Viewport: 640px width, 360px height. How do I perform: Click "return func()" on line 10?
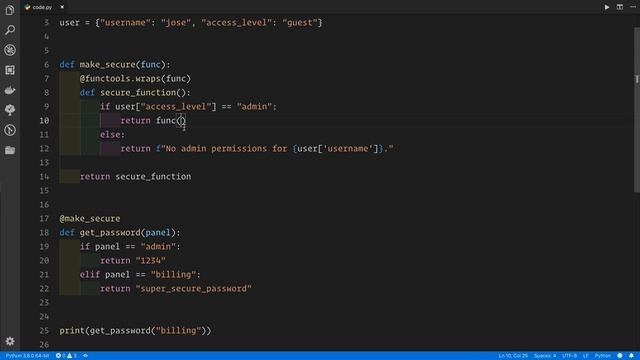click(153, 120)
